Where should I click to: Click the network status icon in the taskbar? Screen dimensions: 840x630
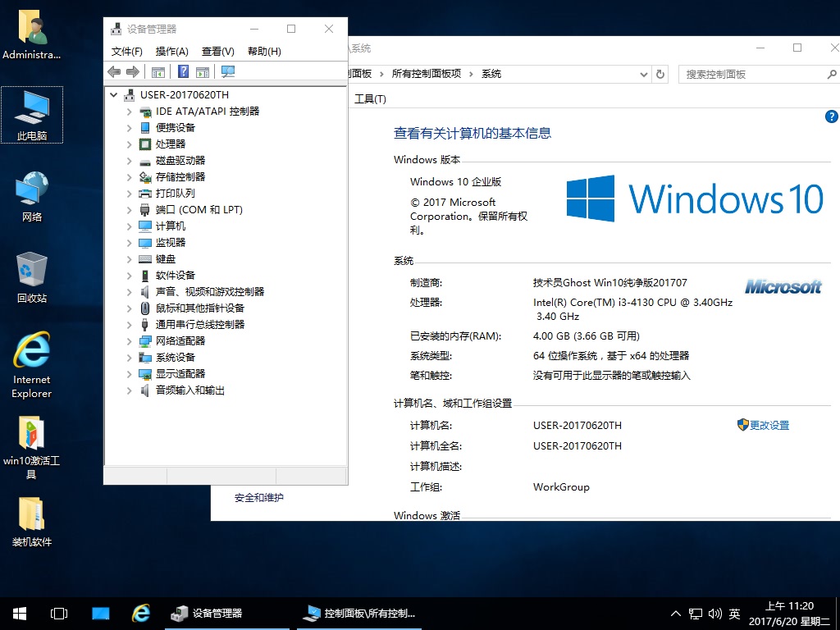click(x=693, y=613)
